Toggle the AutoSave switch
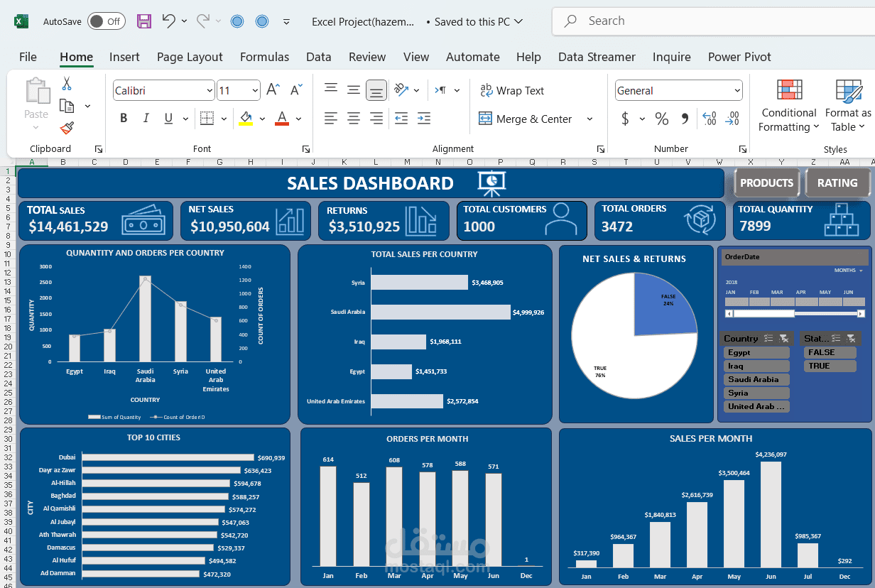 [107, 21]
